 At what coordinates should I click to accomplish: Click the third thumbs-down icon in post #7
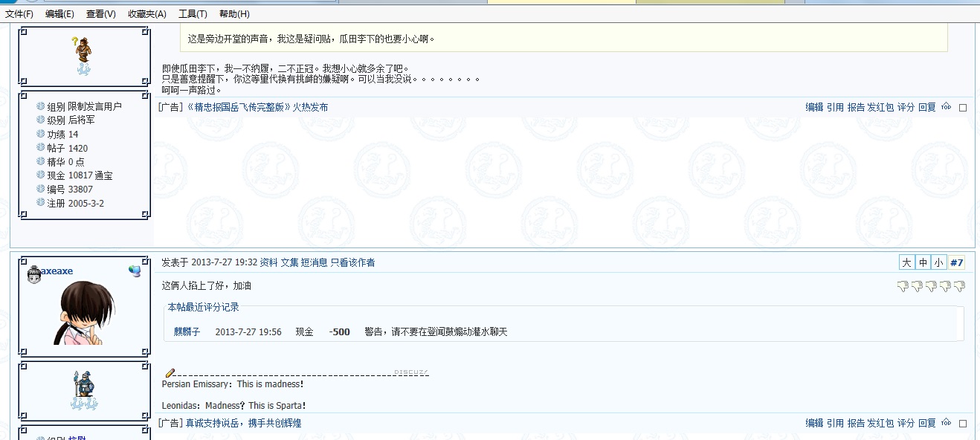tap(932, 286)
